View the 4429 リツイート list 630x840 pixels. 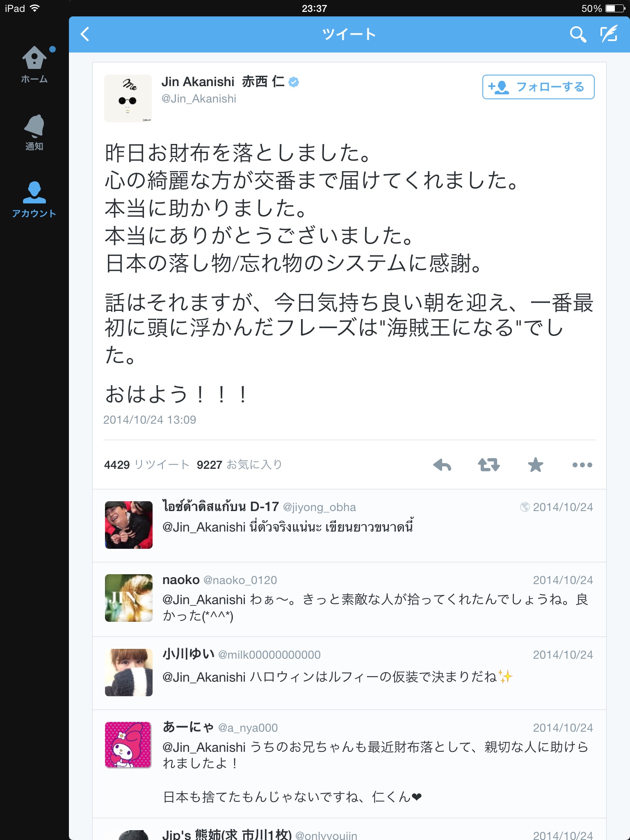(146, 465)
